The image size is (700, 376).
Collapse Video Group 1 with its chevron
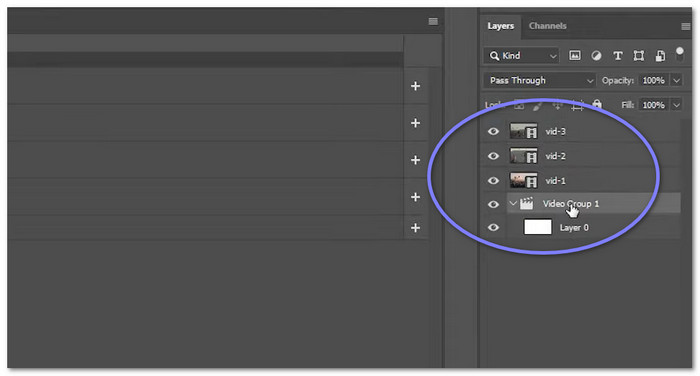coord(513,204)
